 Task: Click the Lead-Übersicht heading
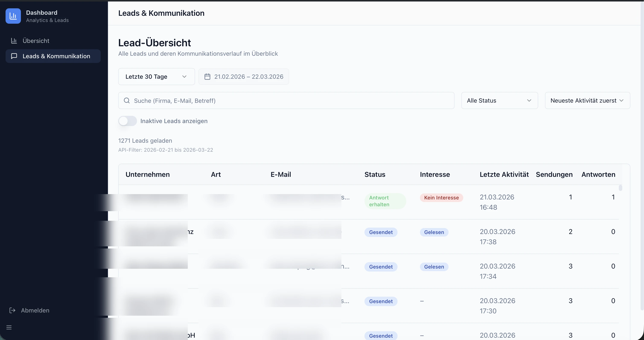[154, 43]
